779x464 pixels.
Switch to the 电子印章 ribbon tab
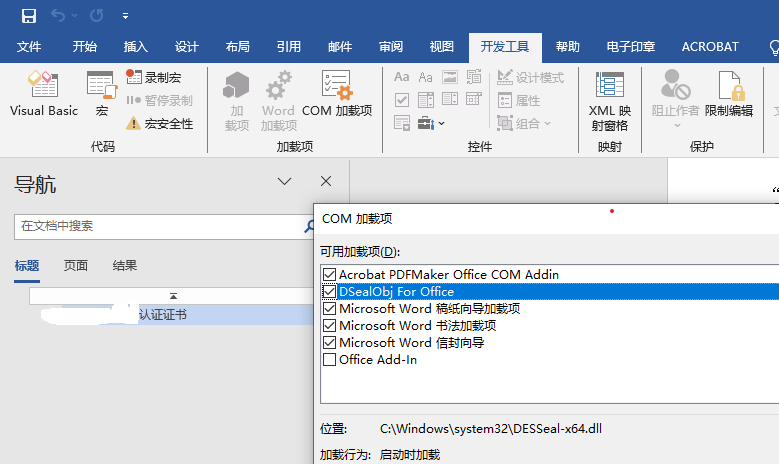tap(631, 47)
